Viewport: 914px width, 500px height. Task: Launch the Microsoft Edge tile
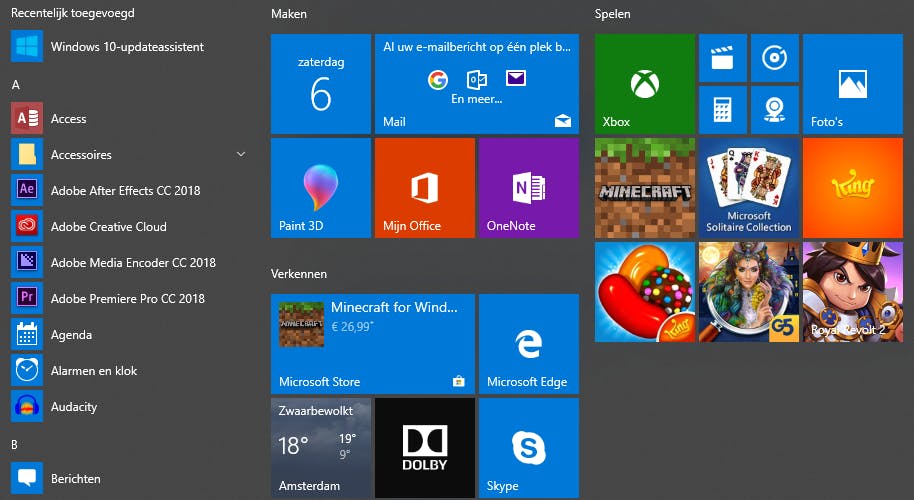click(x=529, y=344)
